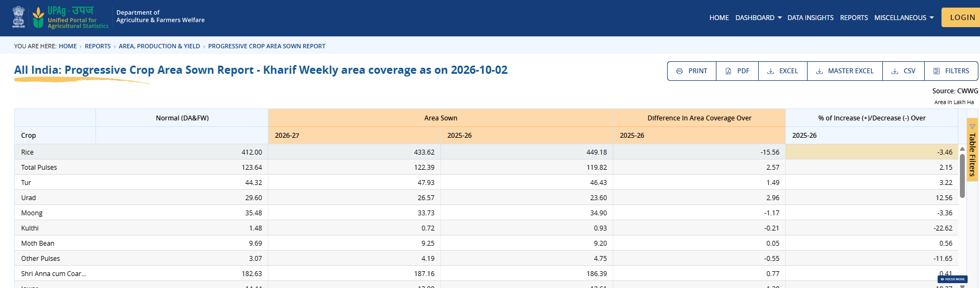
Task: Open the vertical Table Filters tab
Action: (x=972, y=150)
